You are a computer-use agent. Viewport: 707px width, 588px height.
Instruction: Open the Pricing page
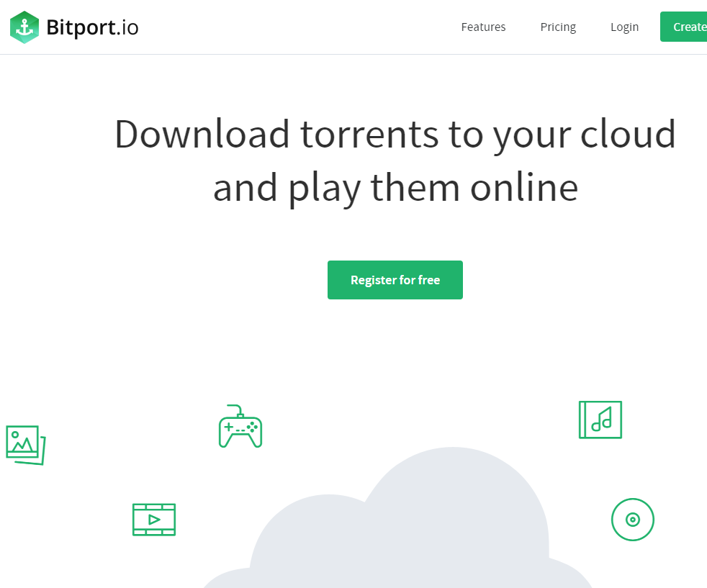click(x=558, y=27)
